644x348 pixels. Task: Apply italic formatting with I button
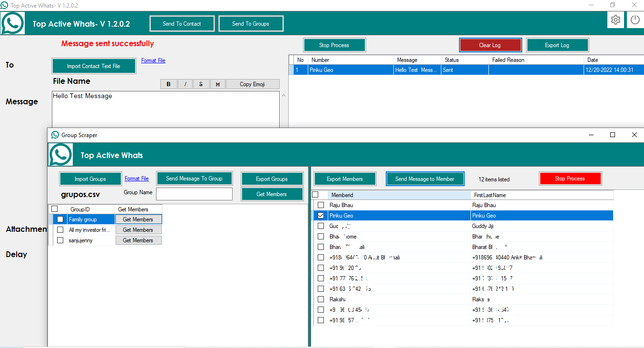click(x=185, y=84)
